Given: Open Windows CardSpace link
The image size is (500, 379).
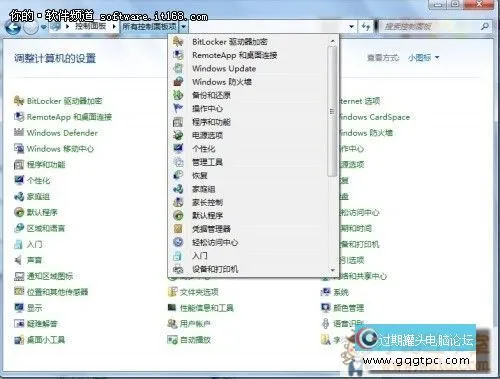Looking at the screenshot, I should tap(374, 117).
